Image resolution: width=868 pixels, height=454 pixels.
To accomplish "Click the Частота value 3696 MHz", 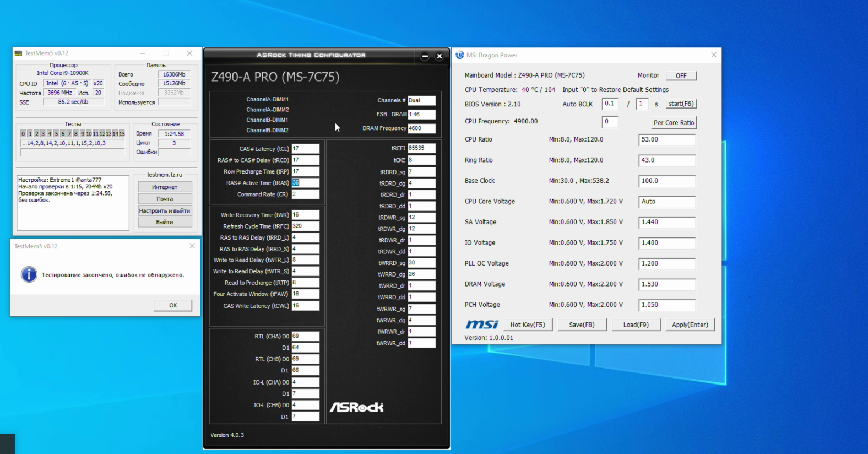I will (x=59, y=93).
